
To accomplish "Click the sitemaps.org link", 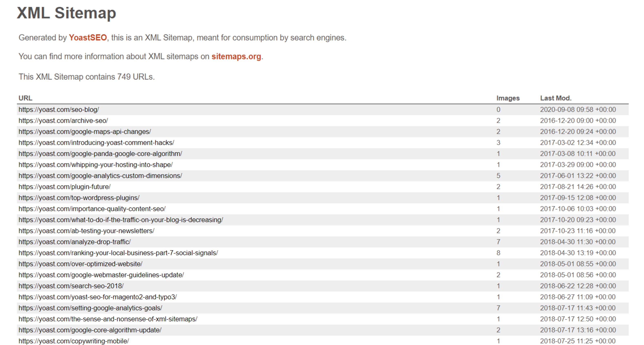I will pos(236,56).
